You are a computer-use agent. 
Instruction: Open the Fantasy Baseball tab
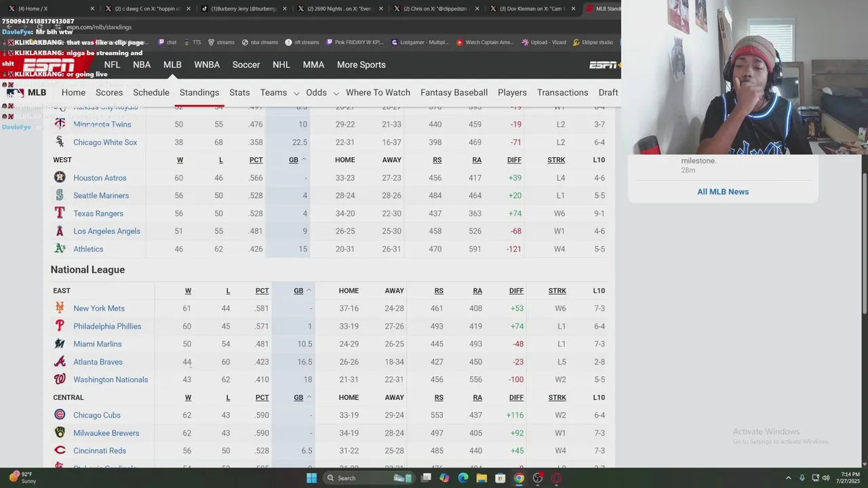click(454, 92)
